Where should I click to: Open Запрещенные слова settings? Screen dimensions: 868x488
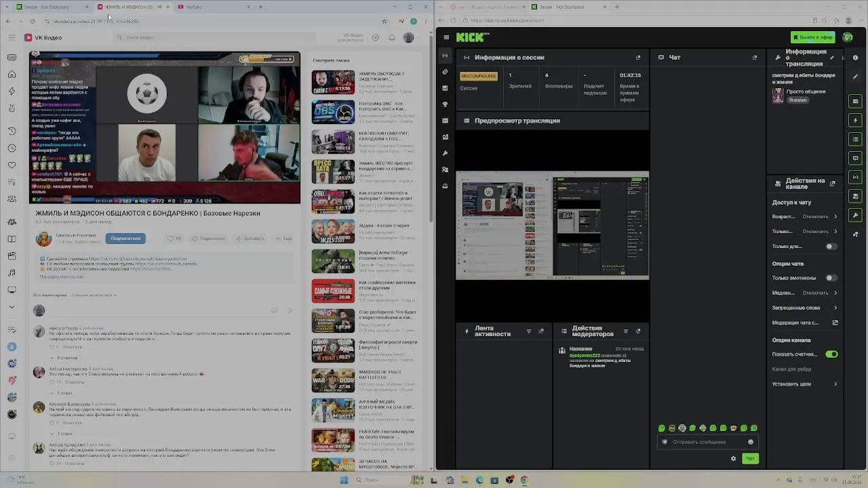(x=805, y=308)
